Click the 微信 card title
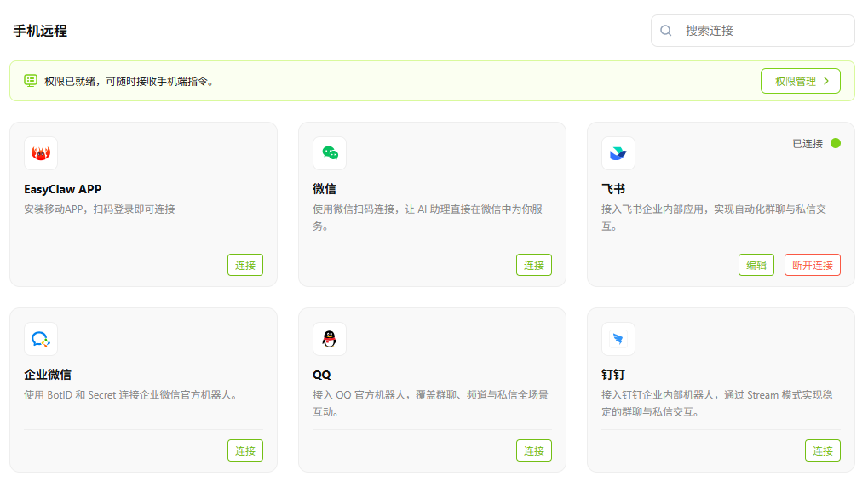The width and height of the screenshot is (868, 499). click(x=325, y=189)
